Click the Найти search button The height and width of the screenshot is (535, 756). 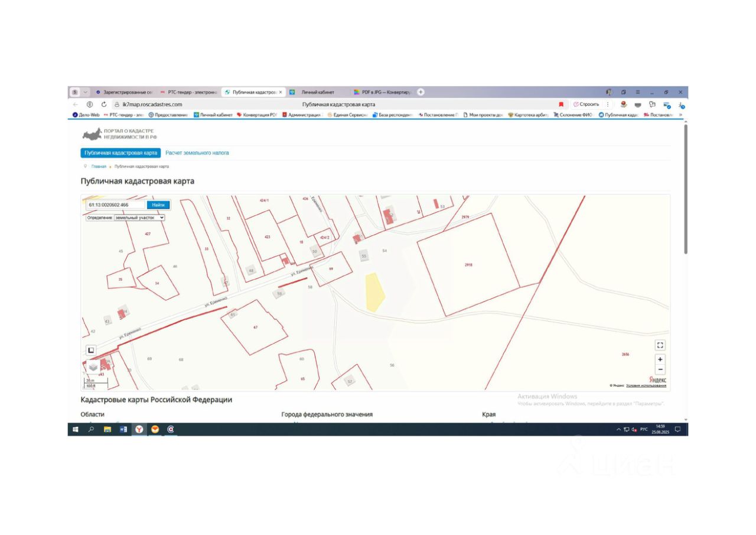point(158,205)
